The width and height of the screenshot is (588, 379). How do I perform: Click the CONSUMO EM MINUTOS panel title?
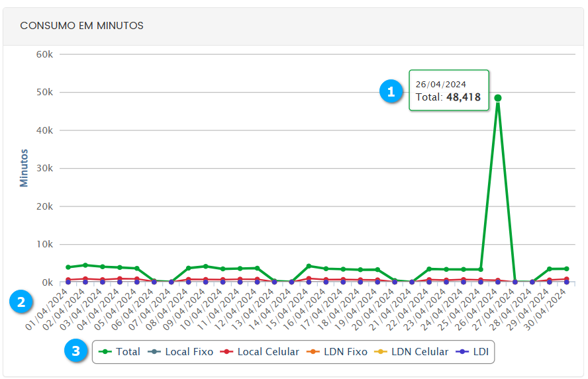tap(82, 26)
